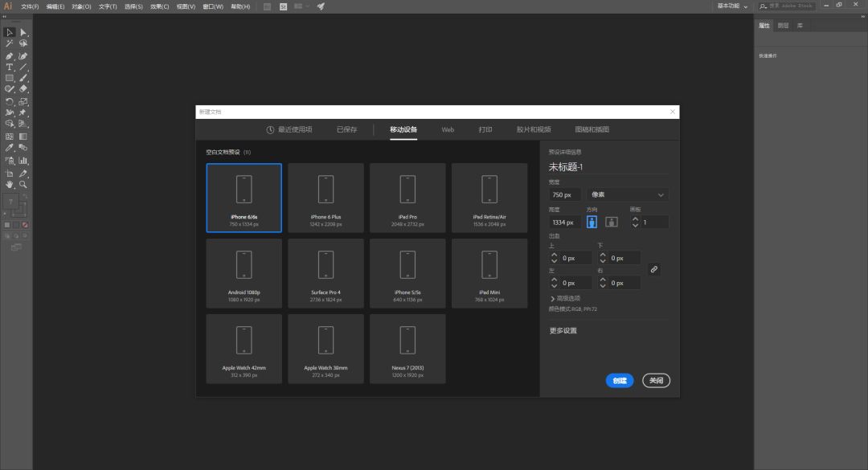Switch to the Web presets tab

pos(448,129)
